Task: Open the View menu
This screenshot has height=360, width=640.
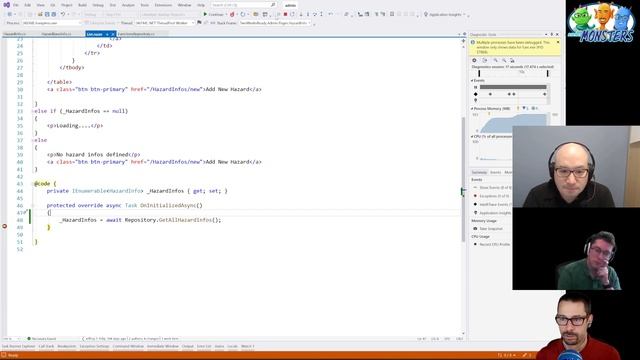Action: click(40, 5)
